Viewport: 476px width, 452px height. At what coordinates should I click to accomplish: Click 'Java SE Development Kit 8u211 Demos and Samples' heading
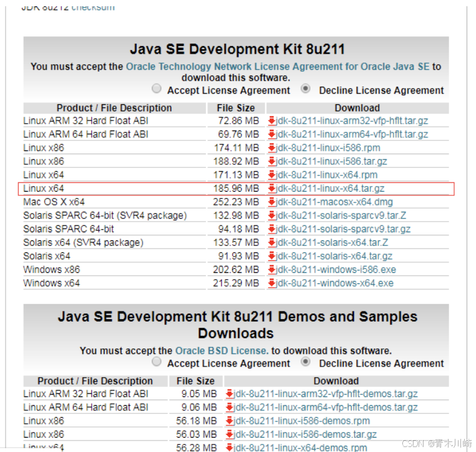[x=237, y=325]
